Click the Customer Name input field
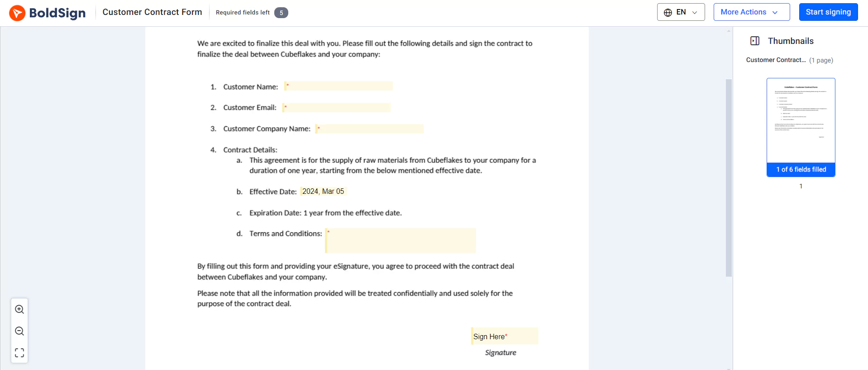The width and height of the screenshot is (868, 370). point(338,86)
